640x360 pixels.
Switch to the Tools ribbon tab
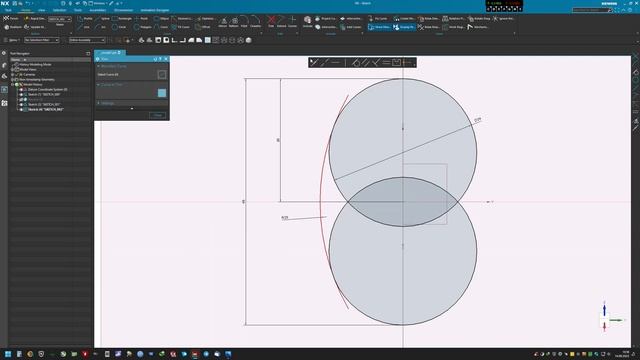tap(78, 10)
